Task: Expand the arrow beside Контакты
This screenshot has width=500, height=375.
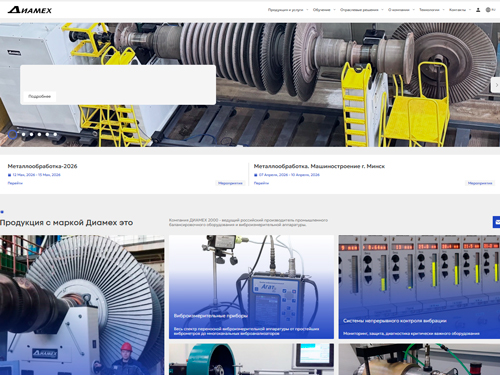Action: click(470, 10)
